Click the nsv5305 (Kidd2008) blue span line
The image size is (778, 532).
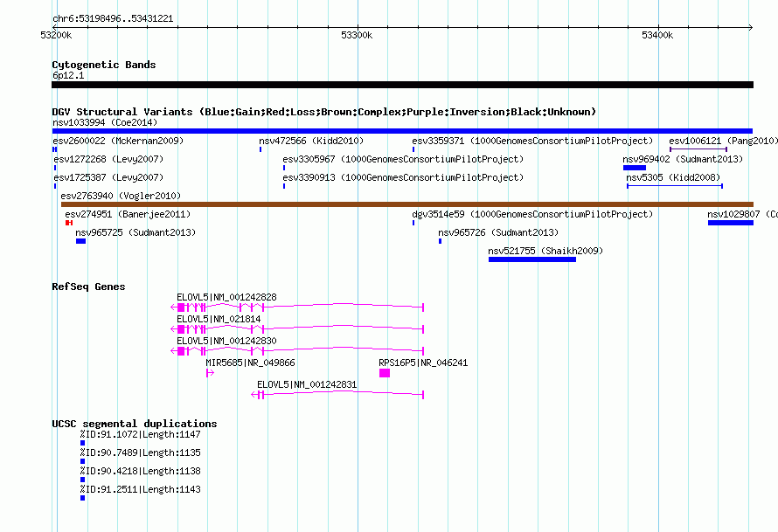[x=675, y=186]
